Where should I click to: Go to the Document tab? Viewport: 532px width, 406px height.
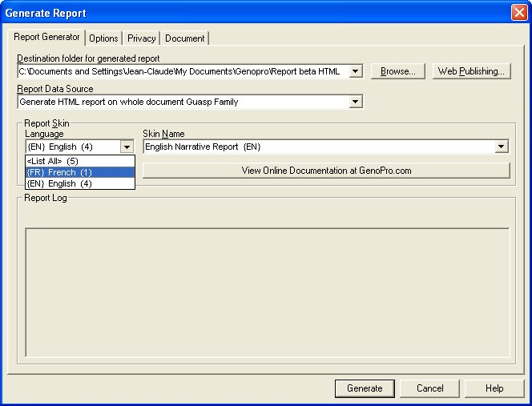[x=184, y=38]
